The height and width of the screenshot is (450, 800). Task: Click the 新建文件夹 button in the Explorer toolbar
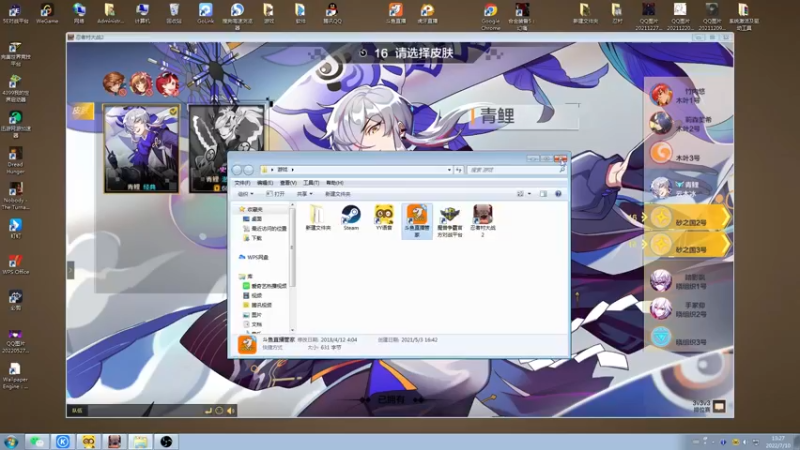point(338,194)
